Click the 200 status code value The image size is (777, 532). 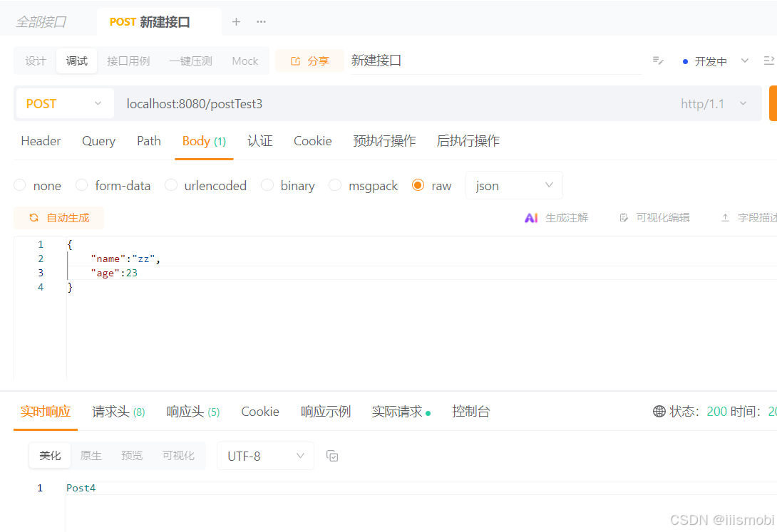pos(716,411)
